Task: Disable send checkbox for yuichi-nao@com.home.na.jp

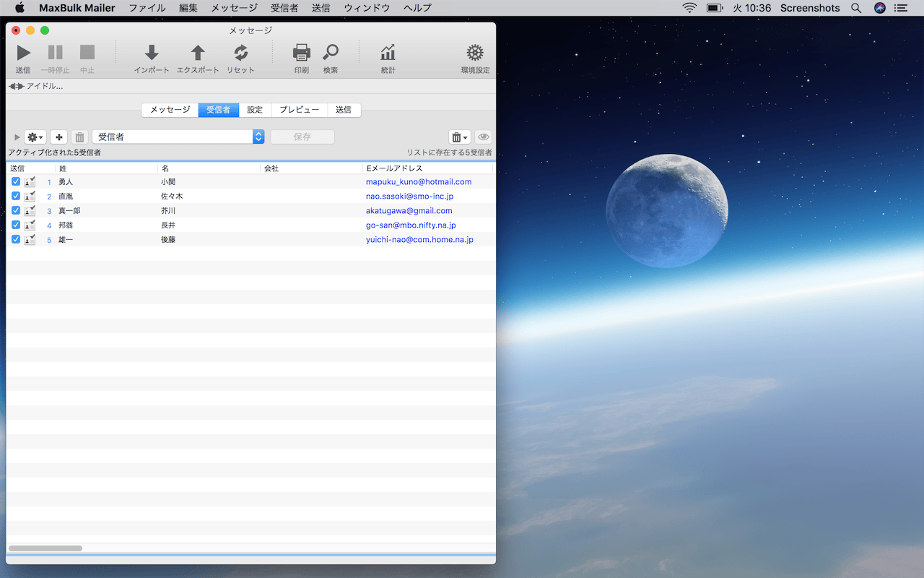Action: coord(16,239)
